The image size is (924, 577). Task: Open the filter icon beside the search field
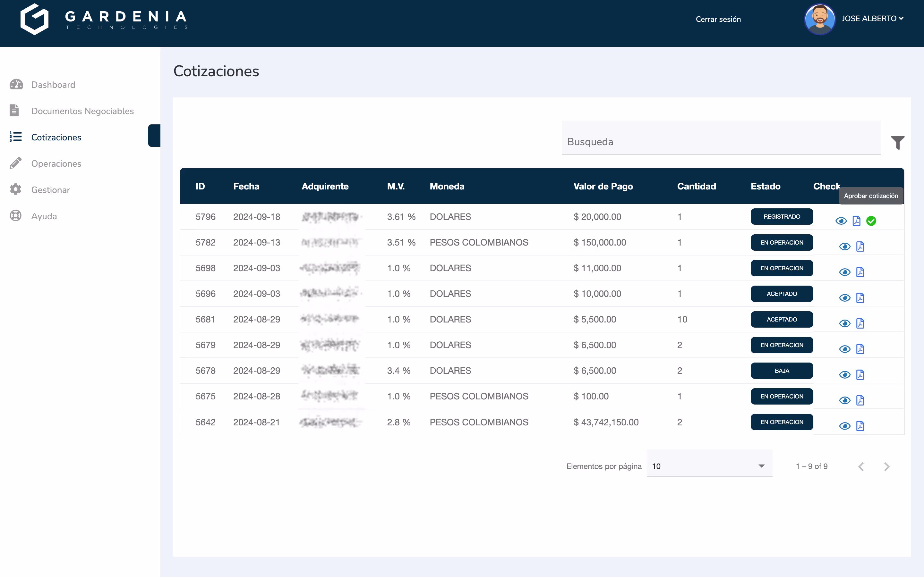898,142
